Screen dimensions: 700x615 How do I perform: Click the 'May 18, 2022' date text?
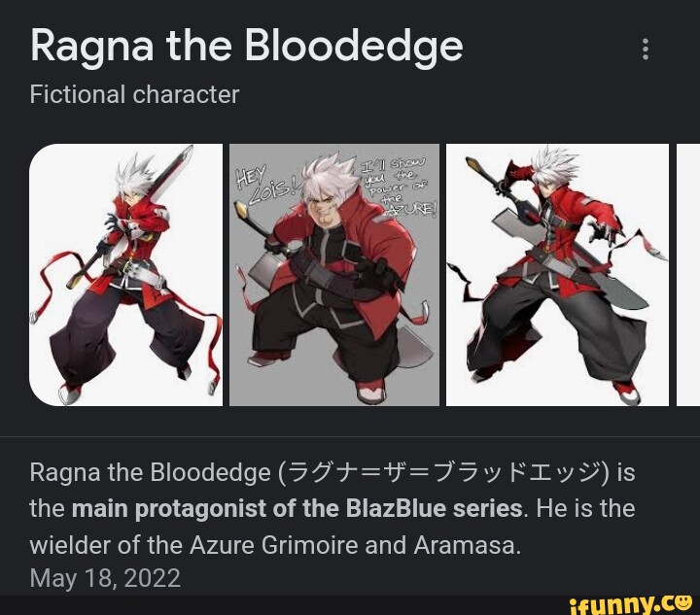click(x=105, y=577)
